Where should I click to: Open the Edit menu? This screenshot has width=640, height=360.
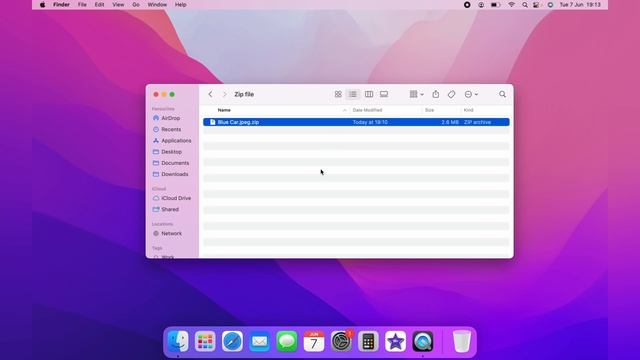point(99,5)
